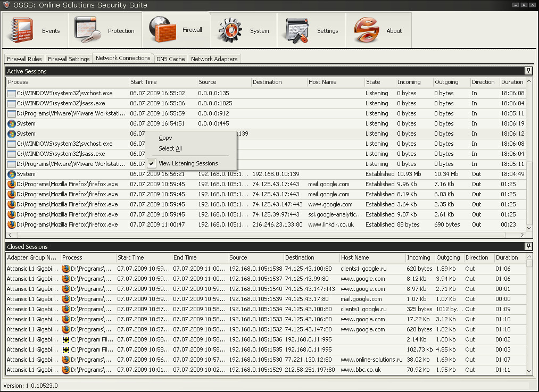
Task: Pin the Closed Sessions panel
Action: (528, 246)
